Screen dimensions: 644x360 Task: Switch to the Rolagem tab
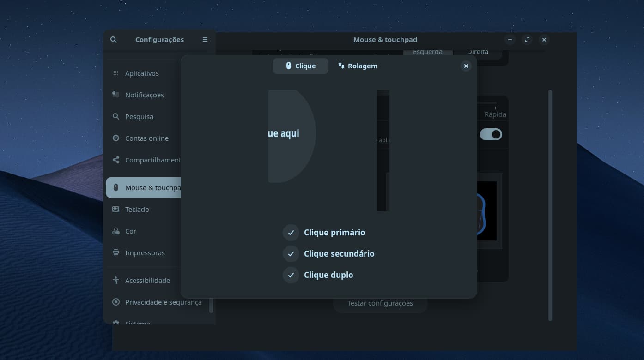pos(358,66)
